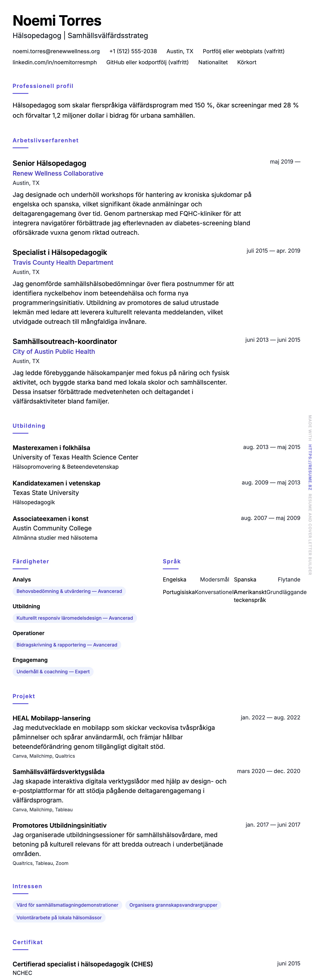The width and height of the screenshot is (313, 980).
Task: Click the HEAL Mobilapp-lansering project title
Action: pyautogui.click(x=51, y=718)
